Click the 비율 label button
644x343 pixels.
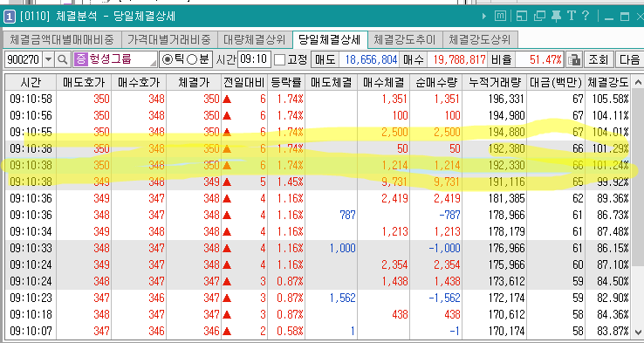[x=502, y=60]
